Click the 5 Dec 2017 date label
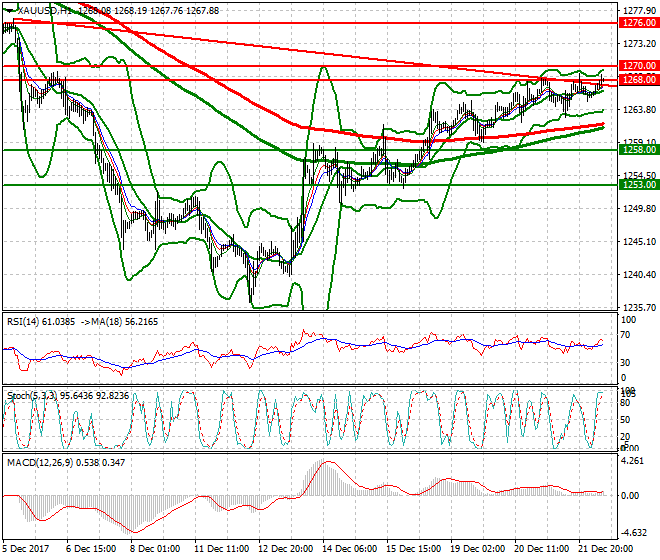660x560 pixels. pyautogui.click(x=25, y=549)
